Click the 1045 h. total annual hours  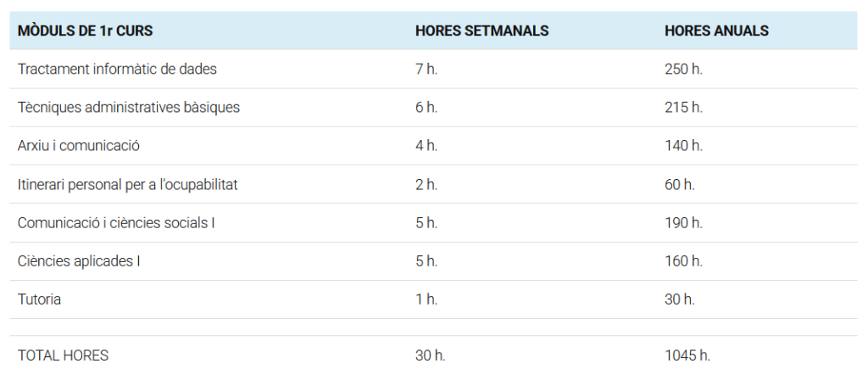(x=687, y=355)
